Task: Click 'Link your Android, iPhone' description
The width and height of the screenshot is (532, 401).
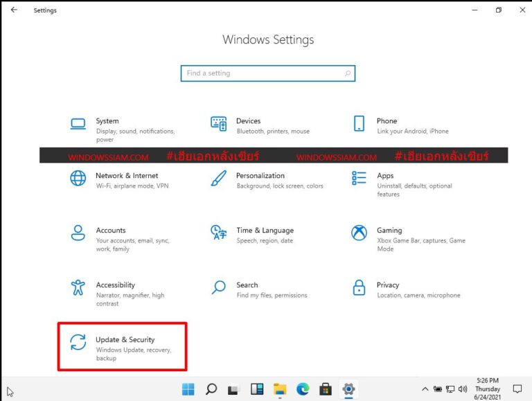Action: click(413, 131)
